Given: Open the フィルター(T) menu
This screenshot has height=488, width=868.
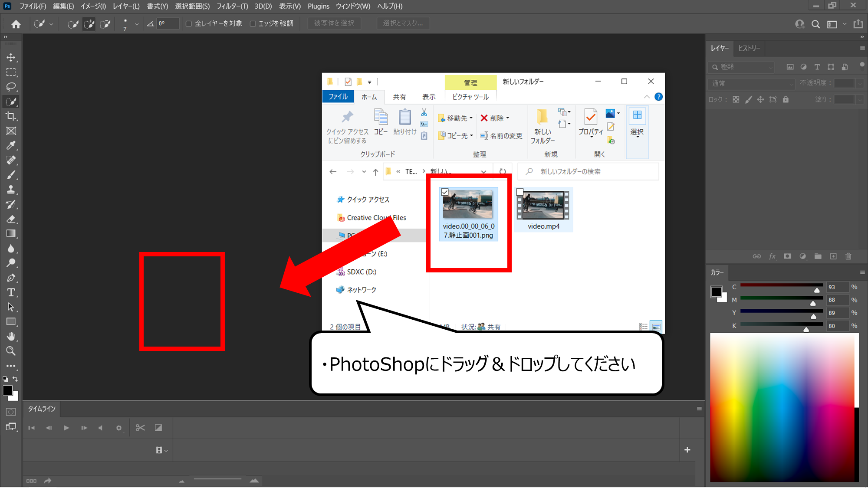Looking at the screenshot, I should pos(232,6).
